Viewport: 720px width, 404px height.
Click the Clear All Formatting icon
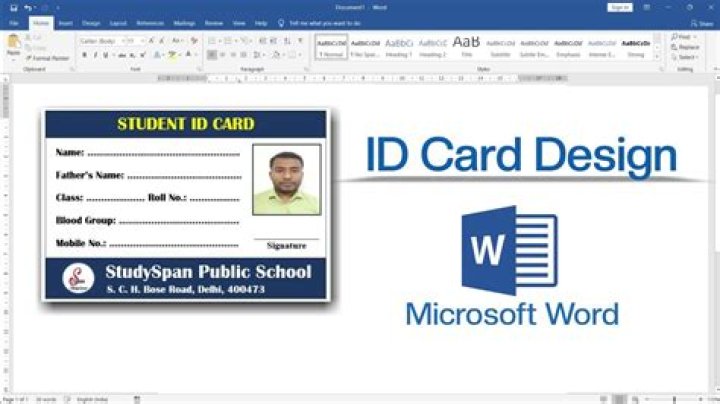(x=194, y=41)
